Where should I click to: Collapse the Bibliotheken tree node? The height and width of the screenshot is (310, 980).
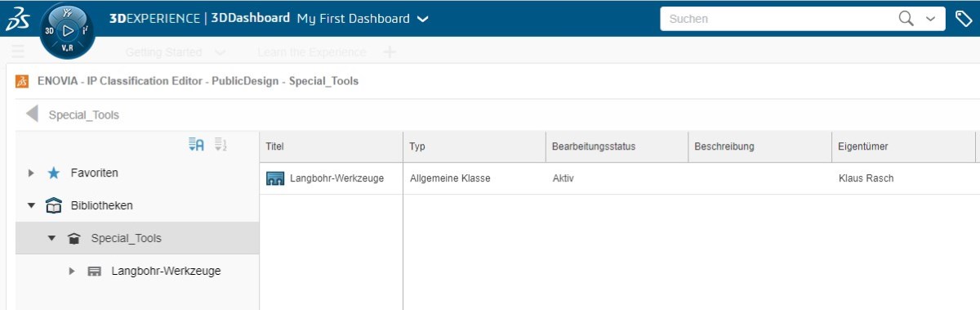click(x=31, y=205)
